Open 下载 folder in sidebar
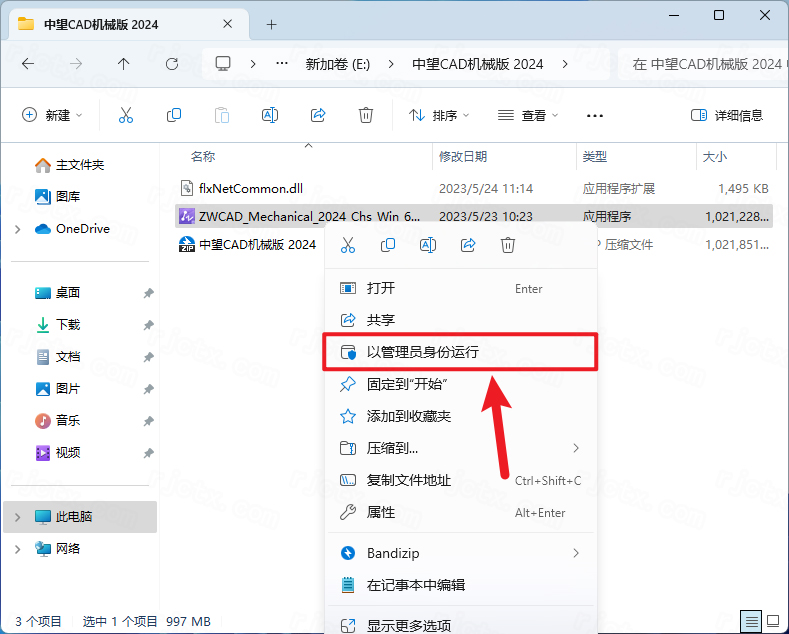Screen dimensions: 789x634 tap(68, 325)
